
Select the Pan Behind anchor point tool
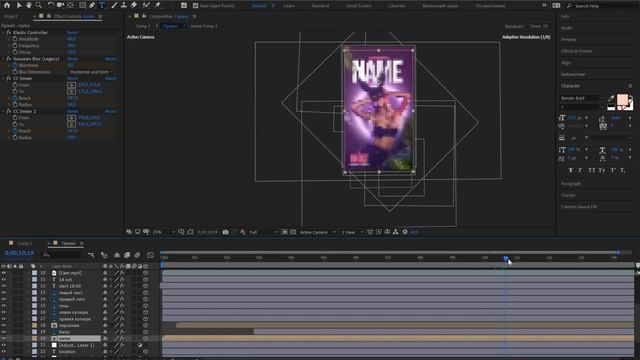(71, 5)
